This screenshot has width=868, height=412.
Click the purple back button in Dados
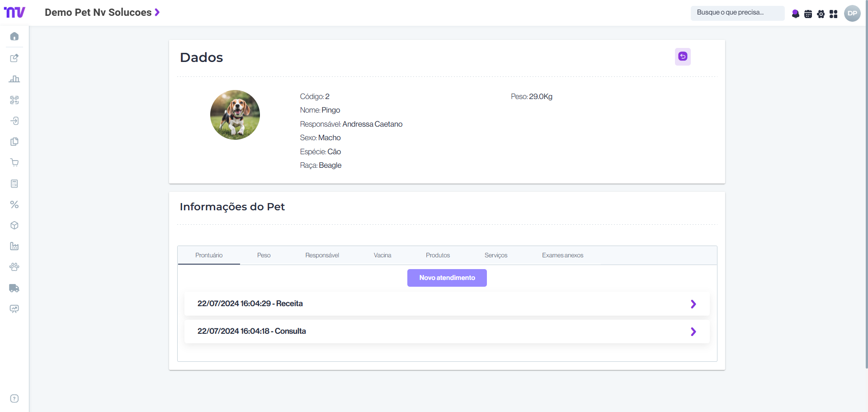[x=683, y=57]
